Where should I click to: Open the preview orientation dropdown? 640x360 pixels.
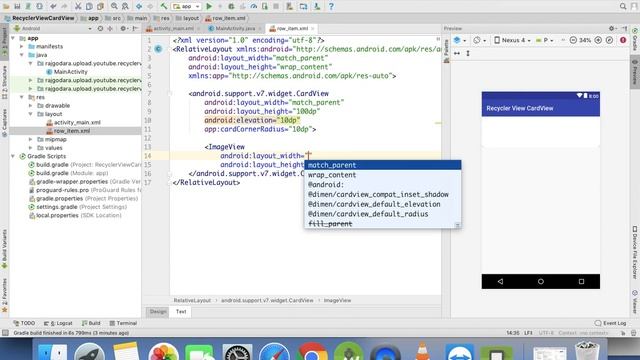480,40
